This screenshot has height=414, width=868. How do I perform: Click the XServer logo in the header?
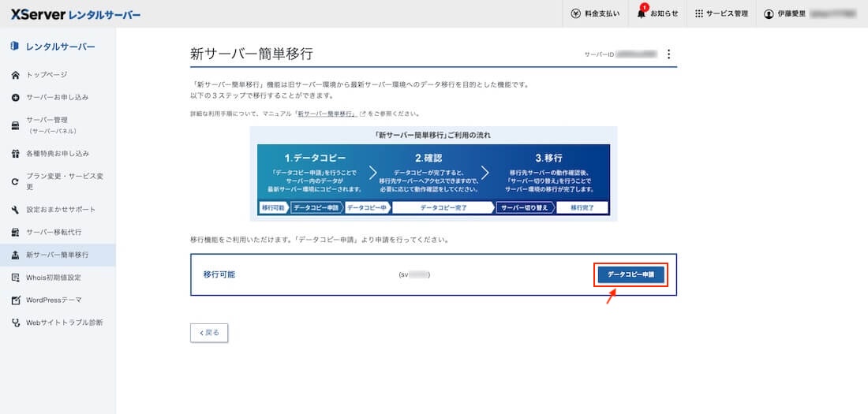75,14
